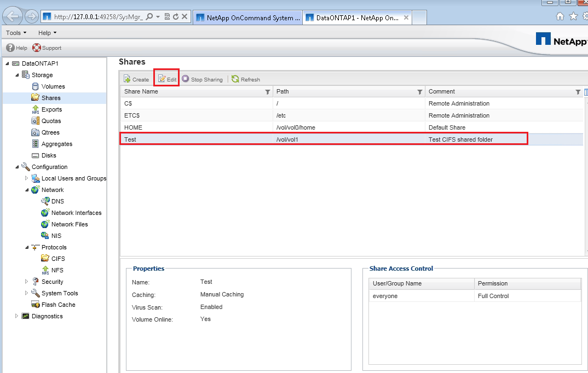Open the Tools menu
The height and width of the screenshot is (373, 588).
(x=15, y=32)
